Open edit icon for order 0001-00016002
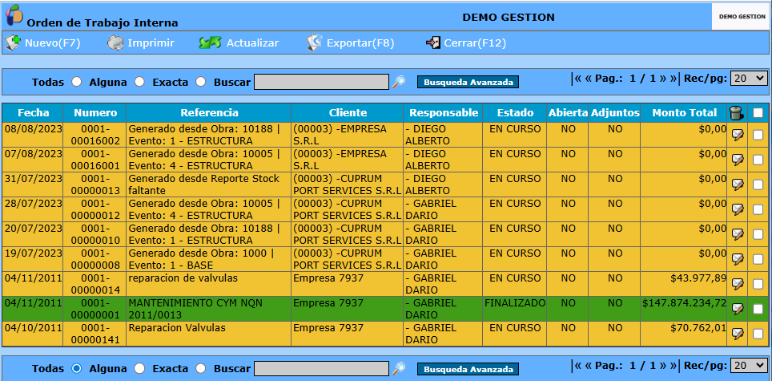Screen dimensions: 772x381 [738, 134]
